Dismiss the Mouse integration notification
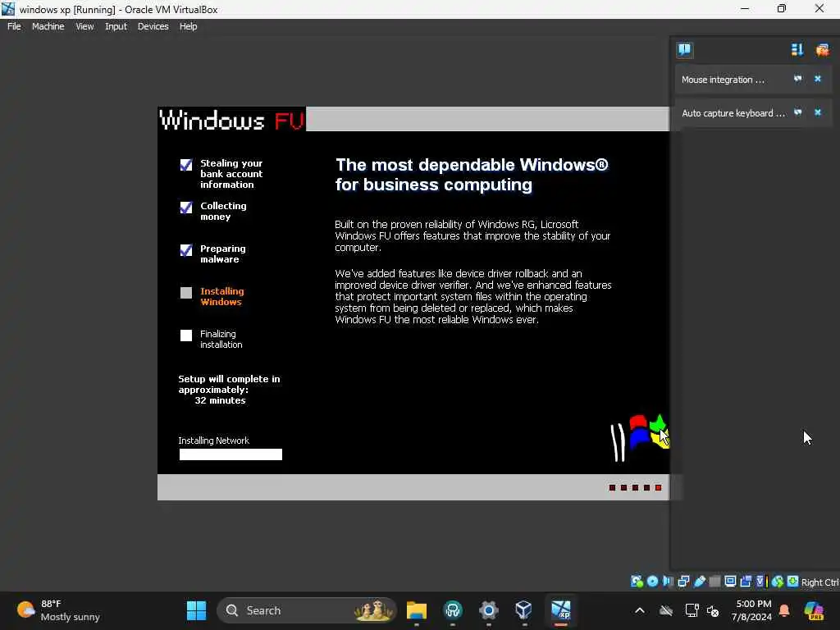 [818, 79]
